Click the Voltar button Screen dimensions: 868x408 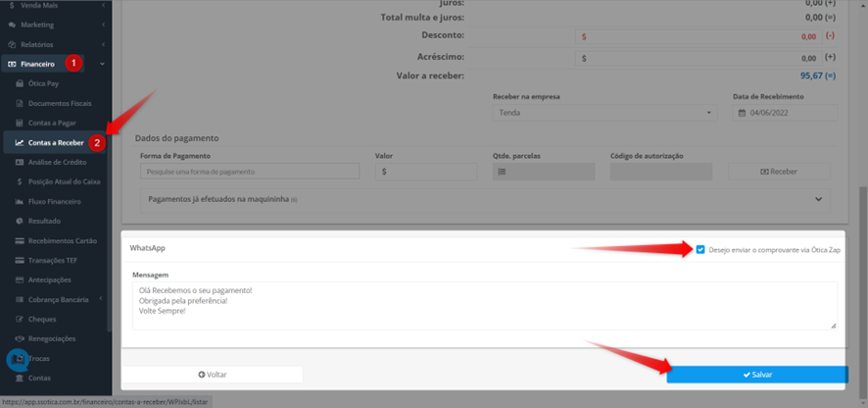213,375
